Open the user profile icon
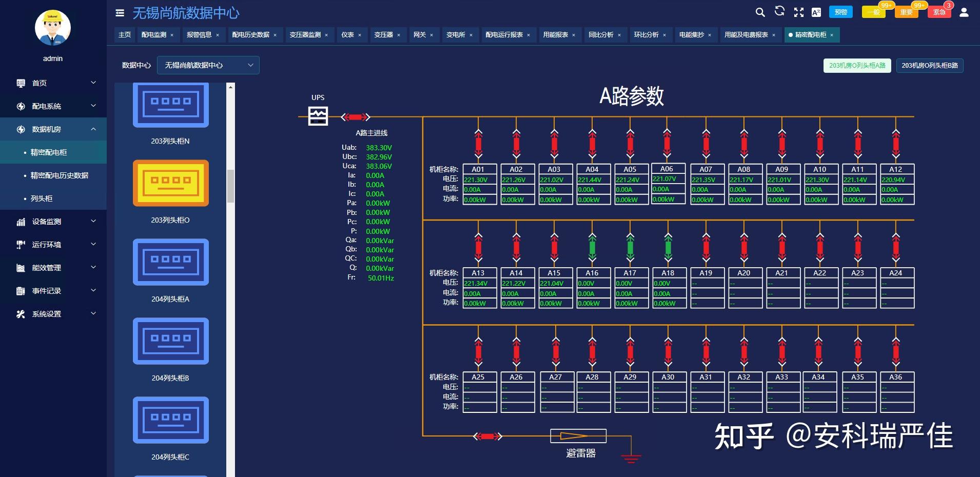The width and height of the screenshot is (980, 477). tap(964, 12)
